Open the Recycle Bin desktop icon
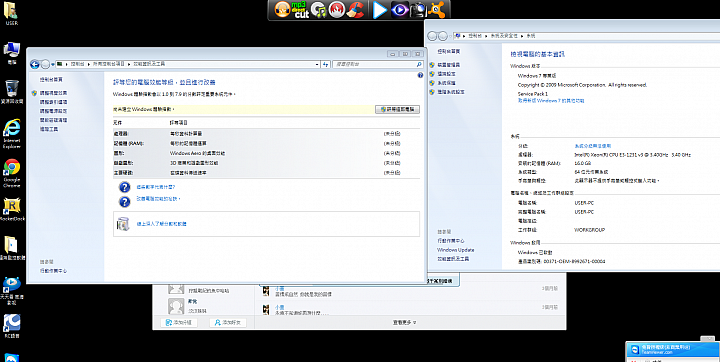The height and width of the screenshot is (362, 720). click(x=11, y=92)
